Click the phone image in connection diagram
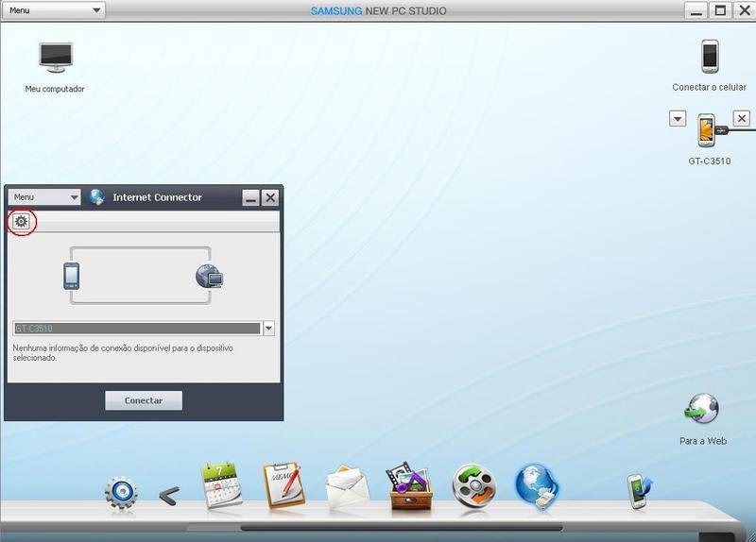This screenshot has height=542, width=756. pos(72,276)
